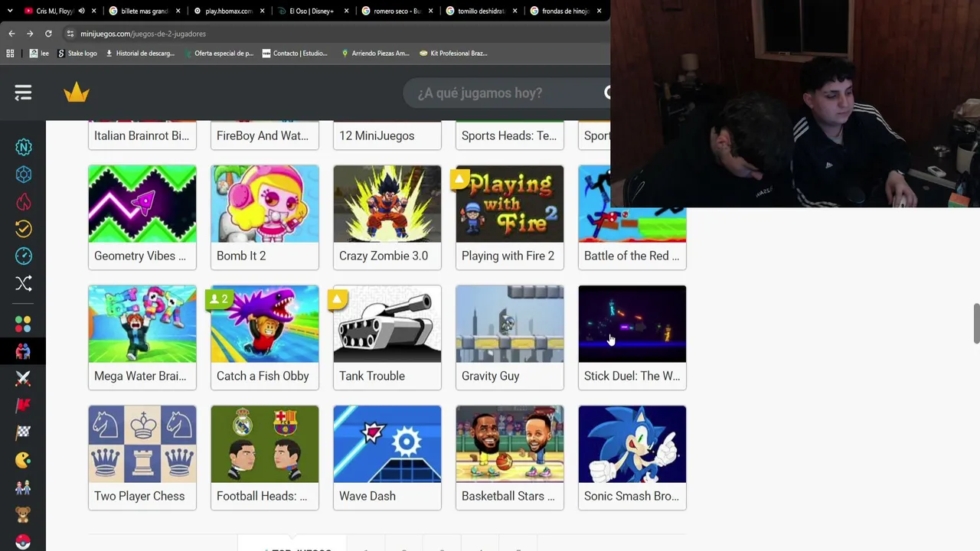Open the four colored dots category icon

[x=23, y=324]
